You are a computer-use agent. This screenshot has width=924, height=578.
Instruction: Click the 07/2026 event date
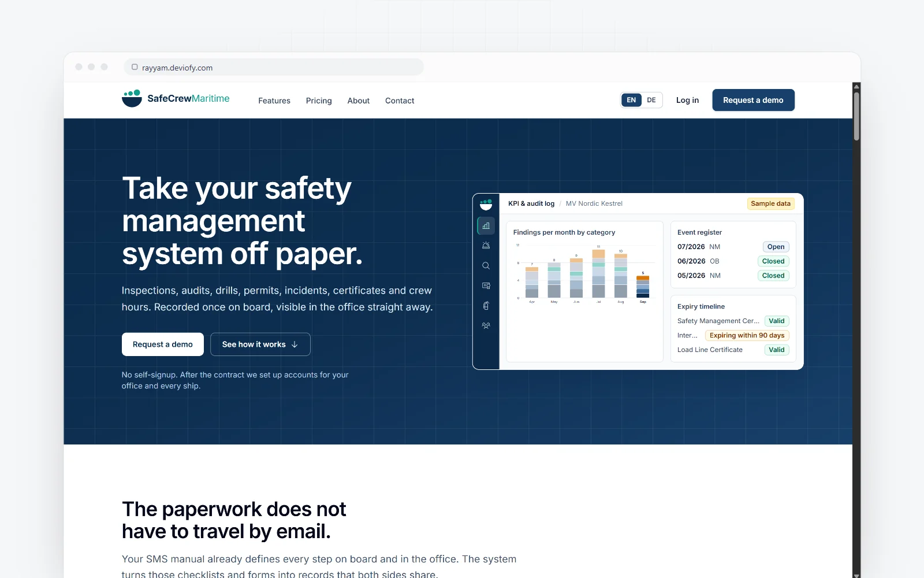click(x=691, y=247)
